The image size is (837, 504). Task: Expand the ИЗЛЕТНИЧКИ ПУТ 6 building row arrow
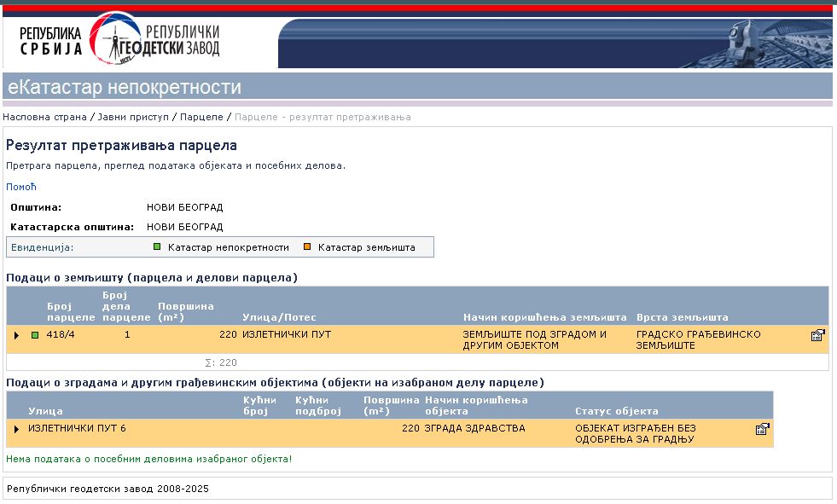pyautogui.click(x=16, y=428)
